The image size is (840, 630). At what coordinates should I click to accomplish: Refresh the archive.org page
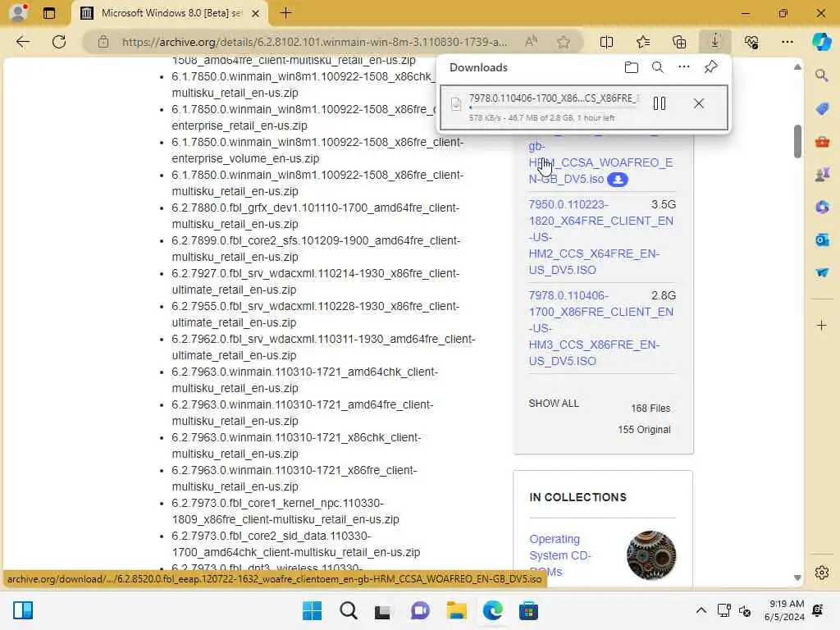(x=59, y=42)
